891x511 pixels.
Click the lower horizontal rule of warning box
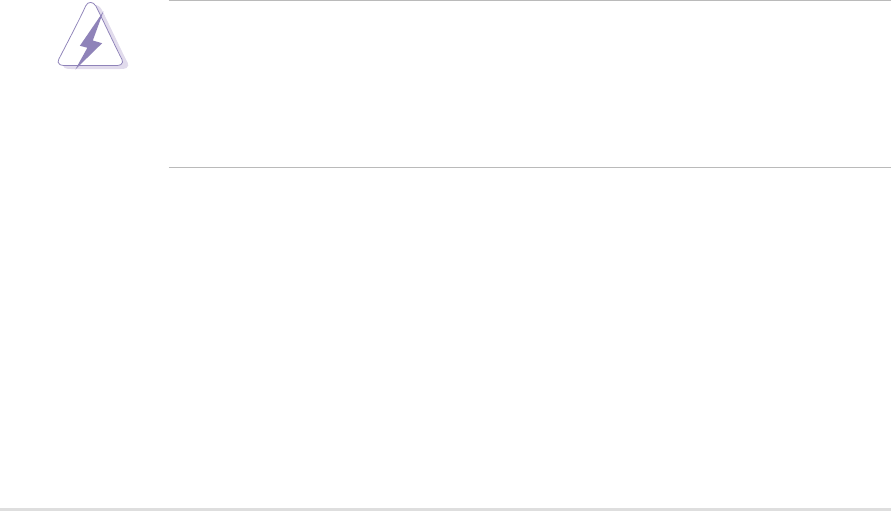pyautogui.click(x=530, y=167)
